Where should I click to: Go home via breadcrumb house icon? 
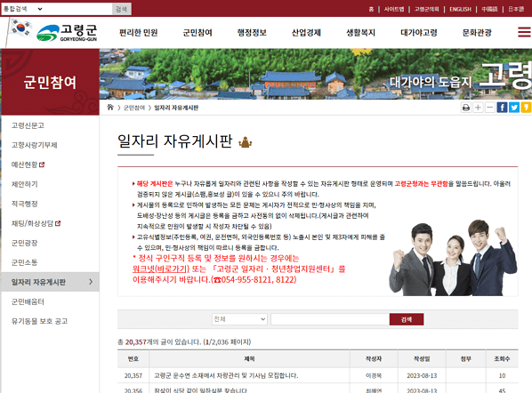point(110,108)
